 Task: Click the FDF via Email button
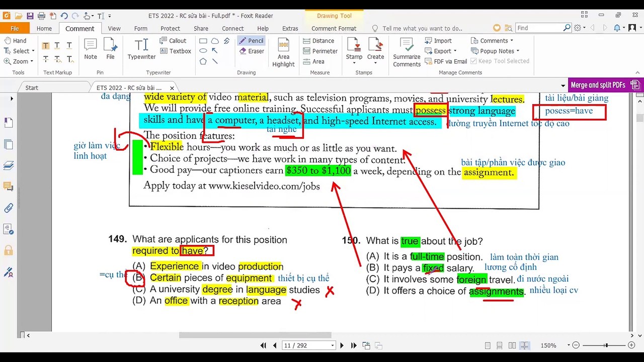click(x=446, y=61)
